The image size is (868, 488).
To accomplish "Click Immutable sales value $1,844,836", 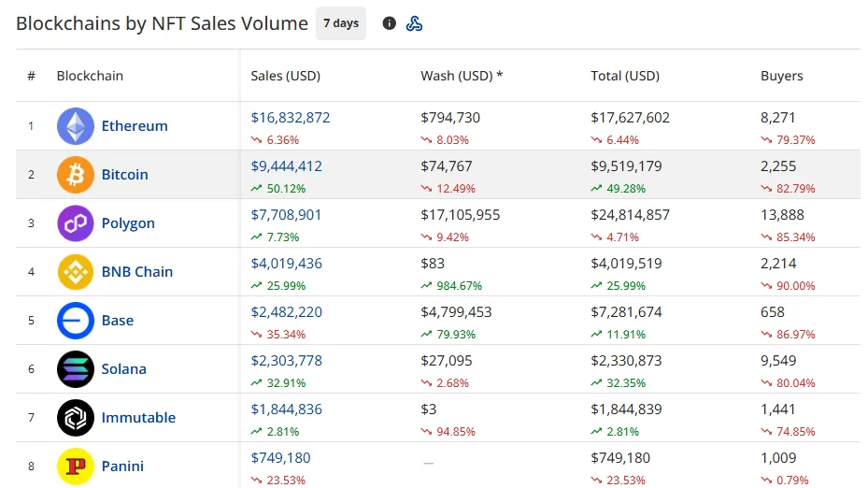I will click(x=286, y=409).
